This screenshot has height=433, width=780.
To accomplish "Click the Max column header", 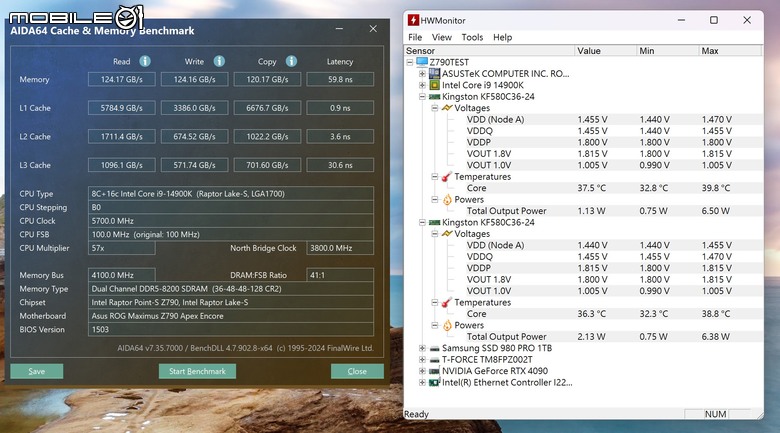I will point(730,51).
